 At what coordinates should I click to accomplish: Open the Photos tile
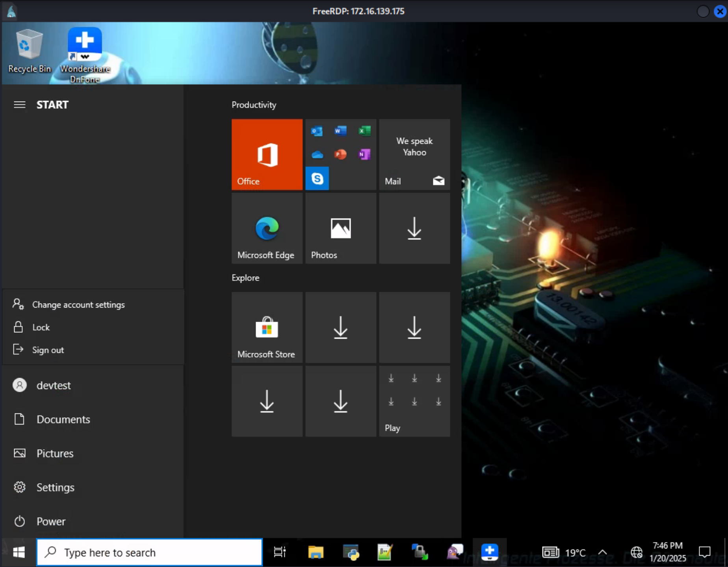click(x=341, y=228)
